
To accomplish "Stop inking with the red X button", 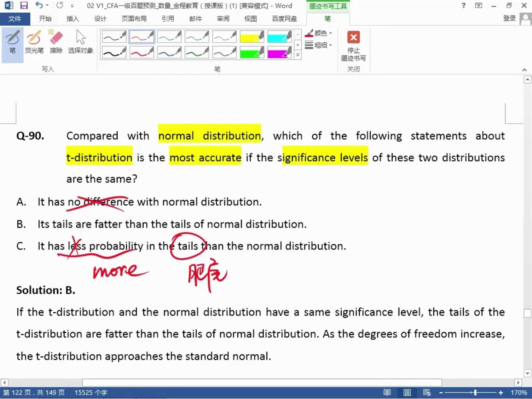I will click(353, 37).
